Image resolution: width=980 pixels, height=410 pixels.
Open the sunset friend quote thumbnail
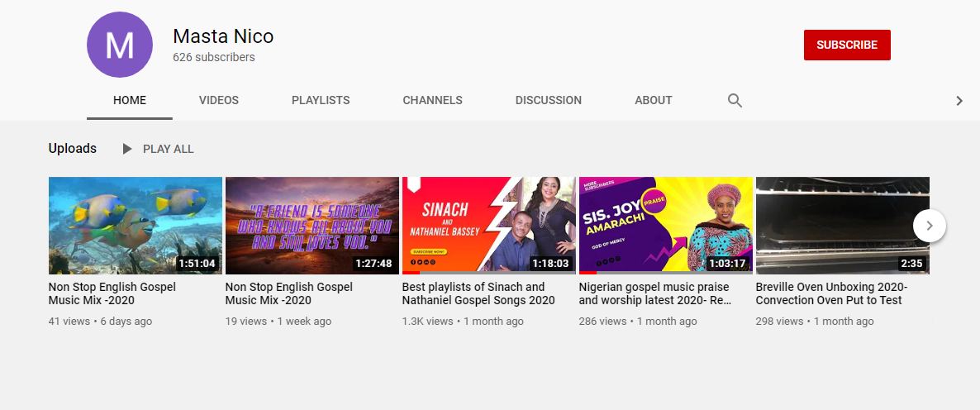point(312,226)
